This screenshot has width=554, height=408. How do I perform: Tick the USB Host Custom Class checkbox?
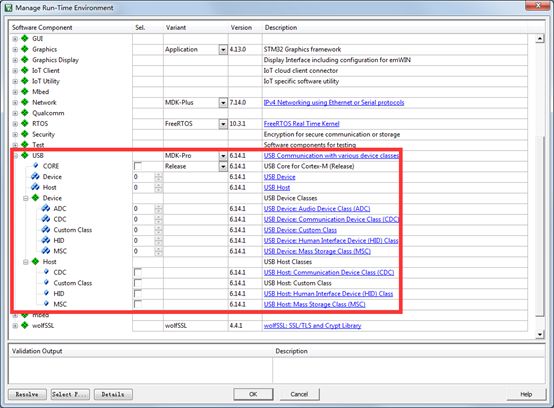pos(138,283)
